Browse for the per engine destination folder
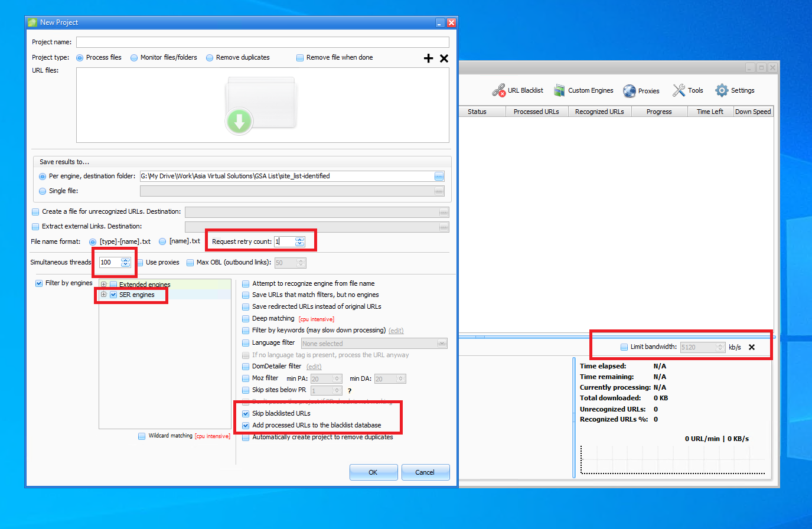 tap(439, 176)
